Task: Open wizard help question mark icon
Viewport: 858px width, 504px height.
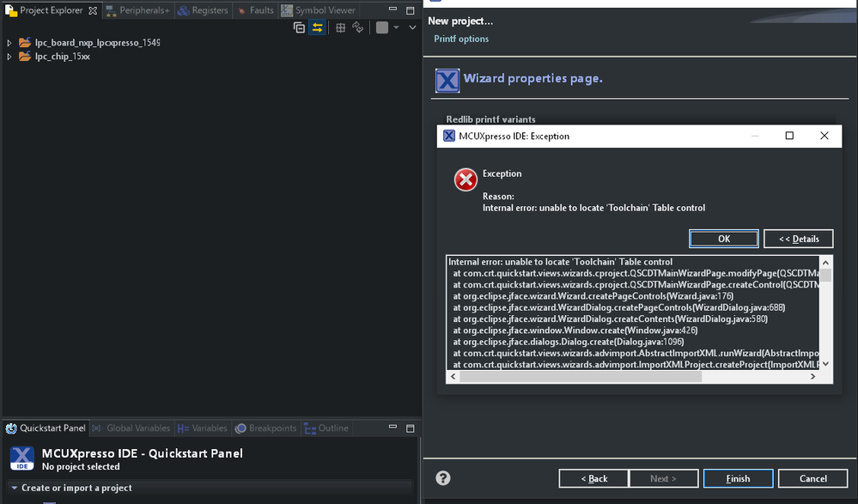Action: click(x=442, y=478)
